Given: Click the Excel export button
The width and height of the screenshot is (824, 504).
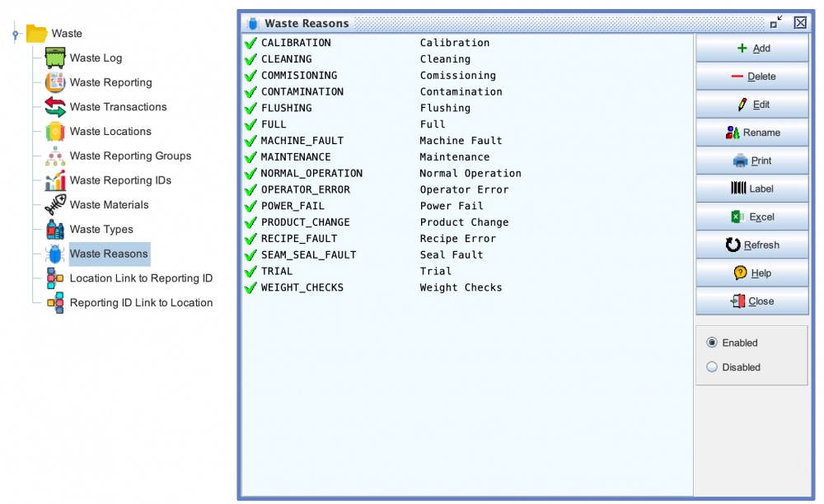Looking at the screenshot, I should pos(752,217).
